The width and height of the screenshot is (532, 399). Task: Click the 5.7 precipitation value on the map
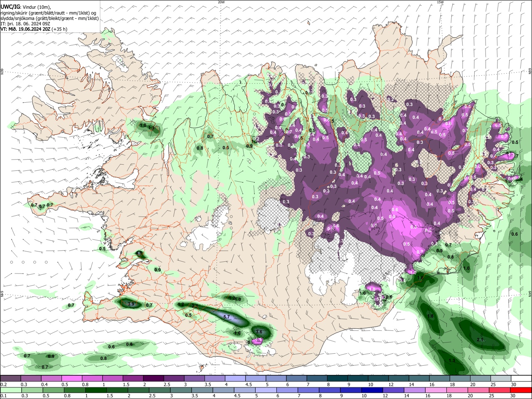tap(227, 317)
